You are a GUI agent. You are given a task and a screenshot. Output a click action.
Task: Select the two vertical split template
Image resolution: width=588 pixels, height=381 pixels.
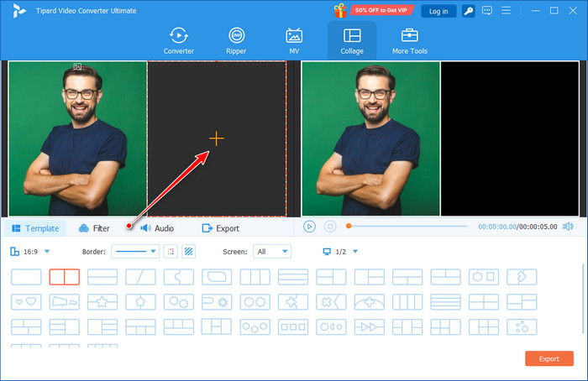[x=65, y=277]
